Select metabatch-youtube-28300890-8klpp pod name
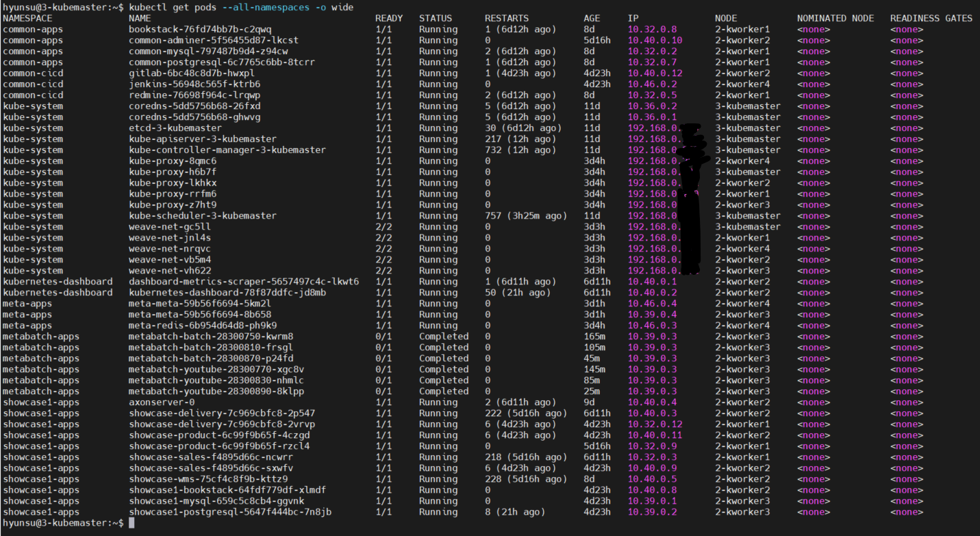 coord(216,391)
